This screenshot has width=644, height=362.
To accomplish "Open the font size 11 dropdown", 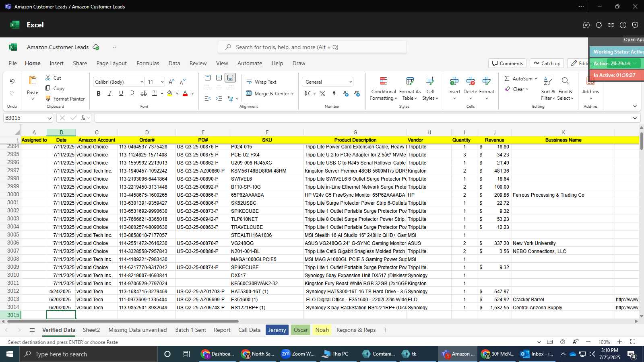I will coord(162,82).
